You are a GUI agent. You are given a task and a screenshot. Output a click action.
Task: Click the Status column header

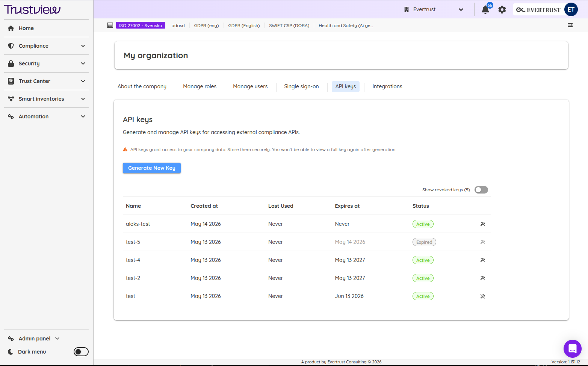coord(420,206)
